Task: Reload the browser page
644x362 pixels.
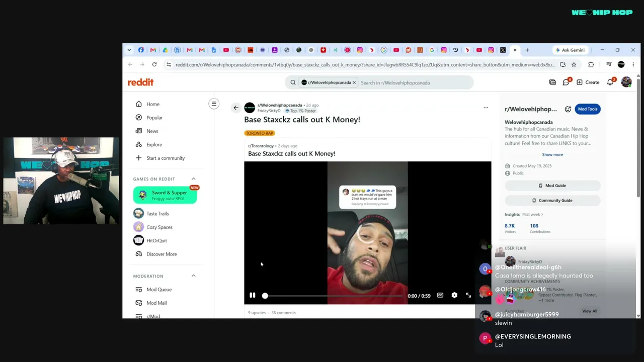Action: click(x=154, y=65)
